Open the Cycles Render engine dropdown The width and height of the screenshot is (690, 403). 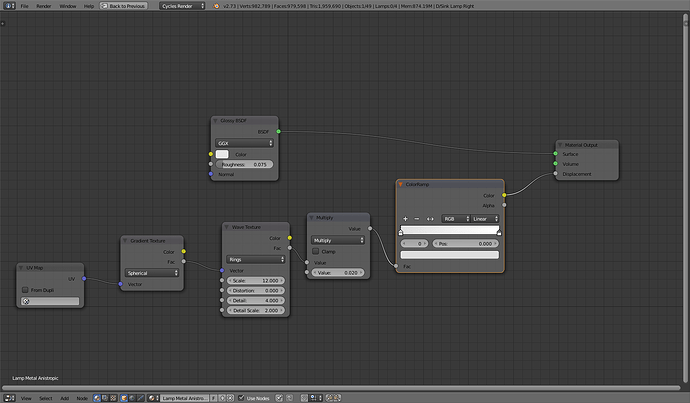(182, 6)
